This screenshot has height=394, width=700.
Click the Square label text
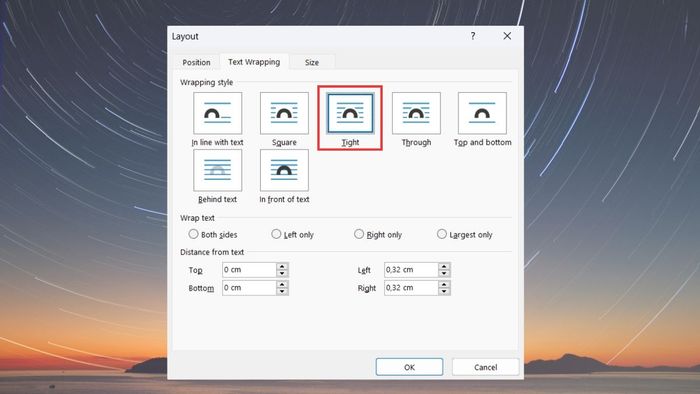point(284,142)
